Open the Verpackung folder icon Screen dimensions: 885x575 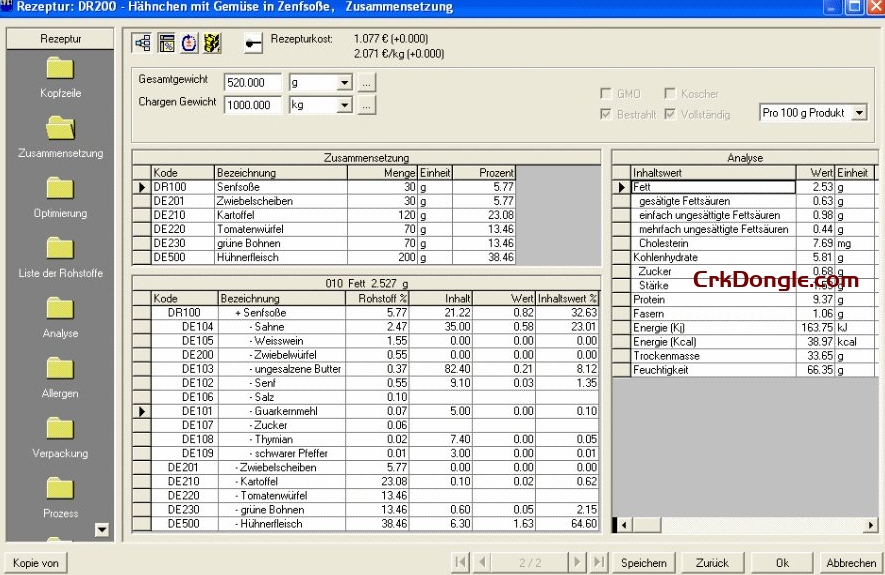pos(60,428)
